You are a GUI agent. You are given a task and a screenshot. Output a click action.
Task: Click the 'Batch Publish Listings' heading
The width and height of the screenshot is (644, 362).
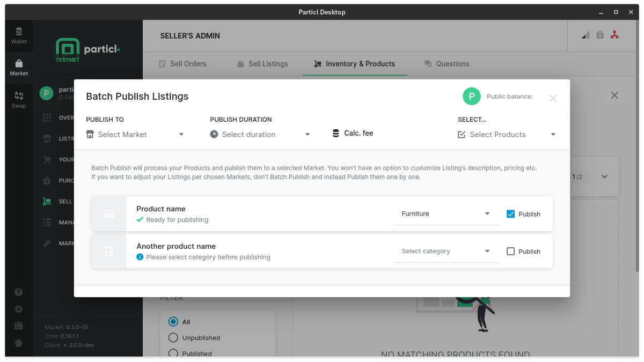pyautogui.click(x=137, y=97)
